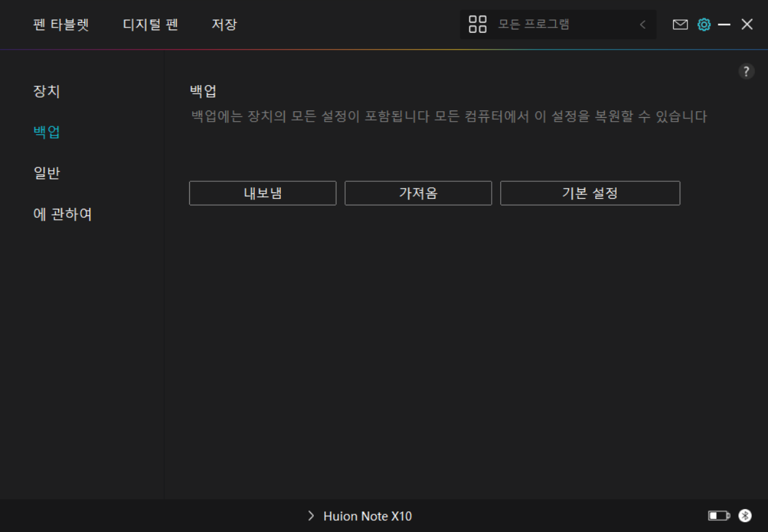Image resolution: width=768 pixels, height=532 pixels.
Task: Switch to the 펜 타블렛 tab
Action: [61, 25]
